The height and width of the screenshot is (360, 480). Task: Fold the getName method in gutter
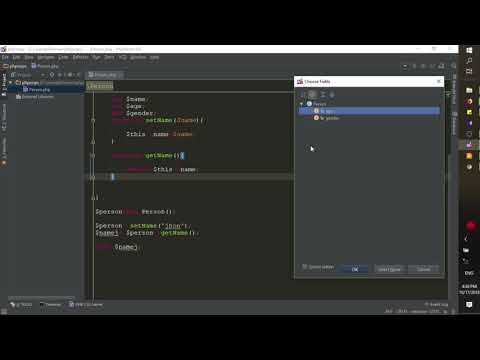click(x=93, y=156)
